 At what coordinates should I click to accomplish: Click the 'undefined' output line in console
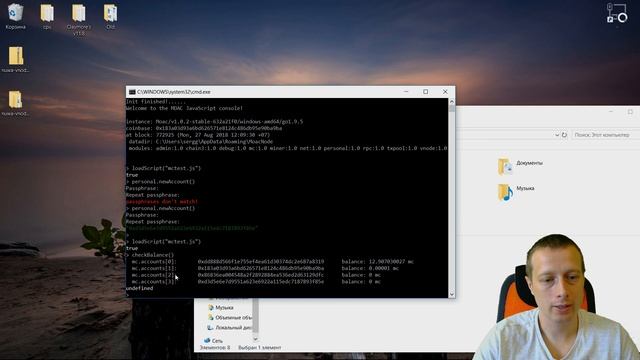tap(140, 288)
